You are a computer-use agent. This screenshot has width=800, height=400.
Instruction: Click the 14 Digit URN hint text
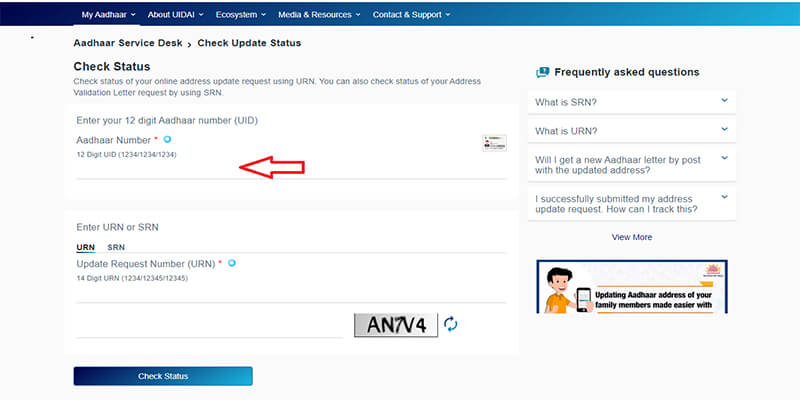132,279
